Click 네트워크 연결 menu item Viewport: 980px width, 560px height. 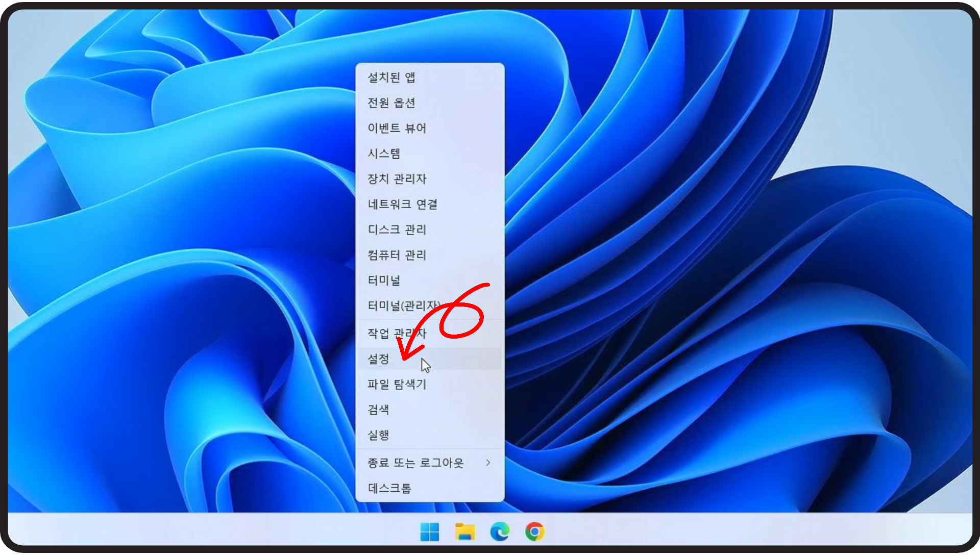coord(402,205)
